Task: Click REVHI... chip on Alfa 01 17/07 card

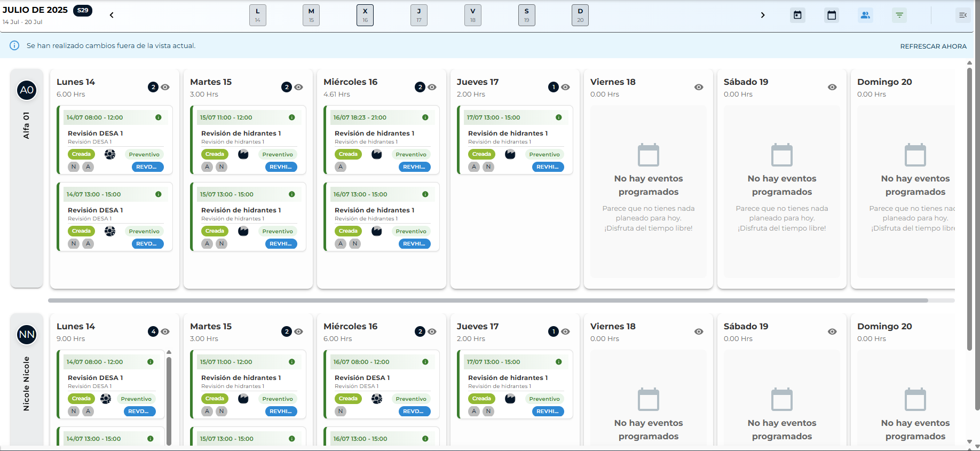Action: coord(548,167)
